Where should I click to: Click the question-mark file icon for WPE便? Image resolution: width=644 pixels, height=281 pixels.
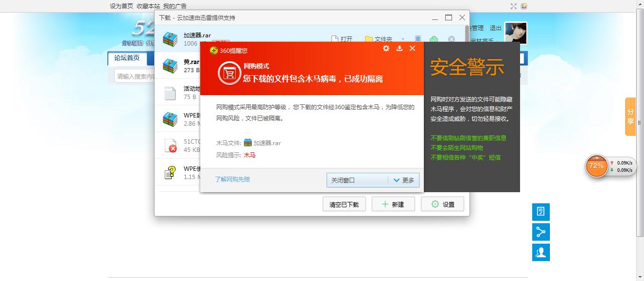coord(170,172)
